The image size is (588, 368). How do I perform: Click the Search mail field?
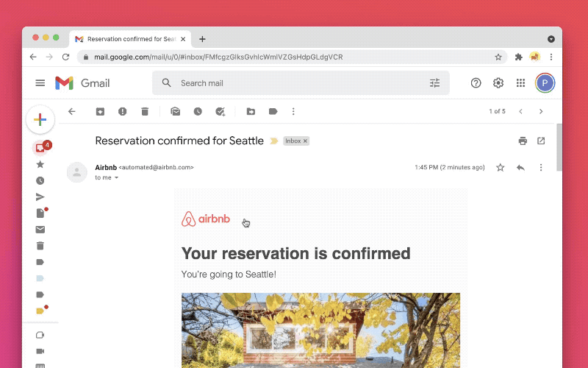pyautogui.click(x=294, y=83)
